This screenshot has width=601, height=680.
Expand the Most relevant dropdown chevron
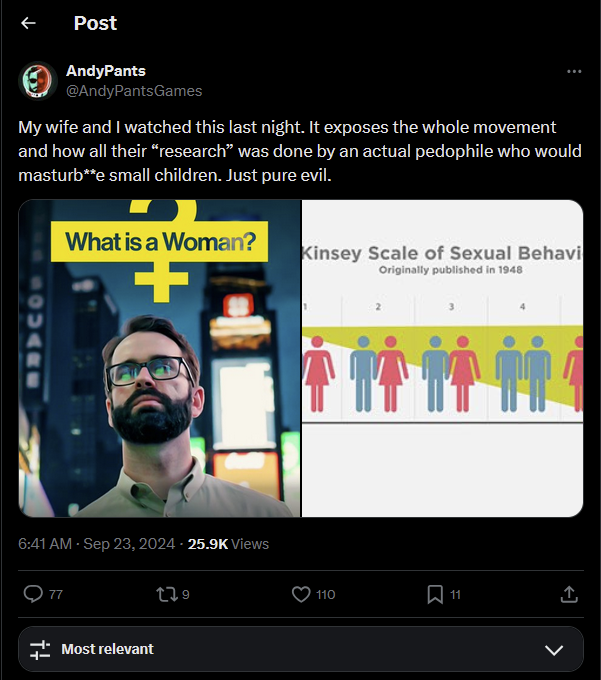[554, 650]
